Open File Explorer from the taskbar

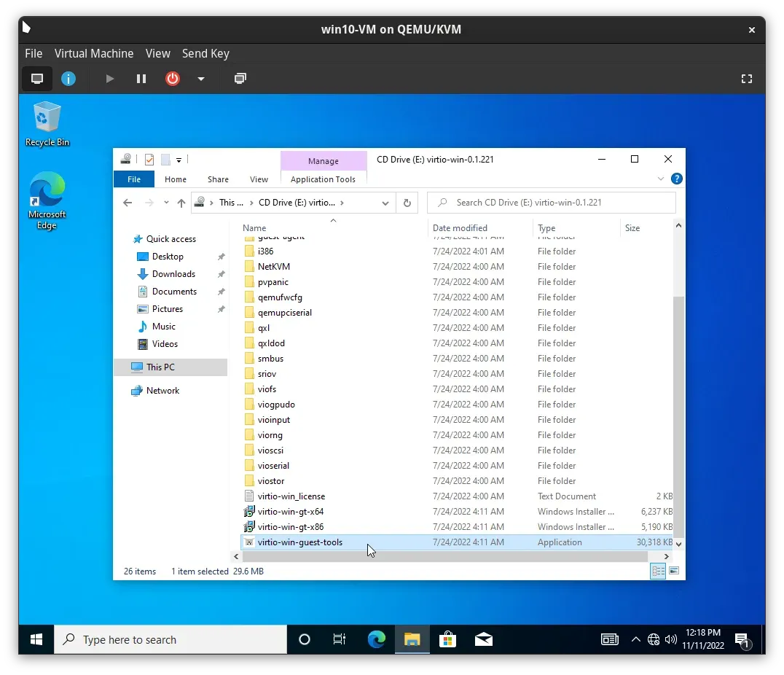(x=412, y=639)
